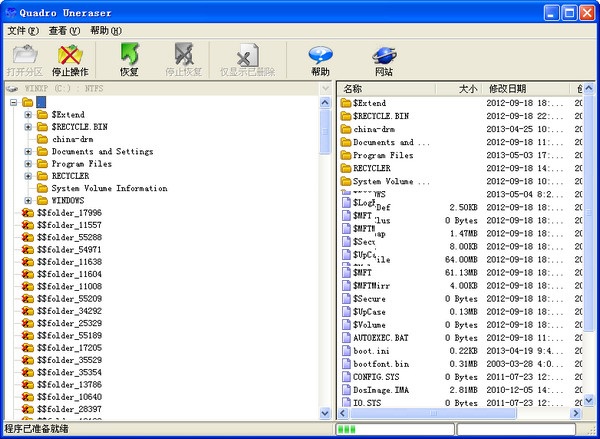Click the $RECYCLE.BIN folder icon in file list
The width and height of the screenshot is (600, 439).
[x=346, y=116]
